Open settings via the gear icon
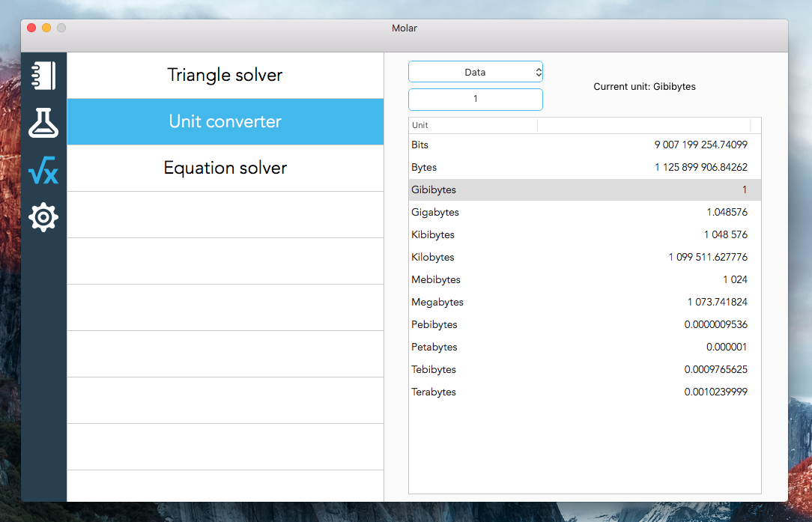This screenshot has height=522, width=812. (x=43, y=217)
